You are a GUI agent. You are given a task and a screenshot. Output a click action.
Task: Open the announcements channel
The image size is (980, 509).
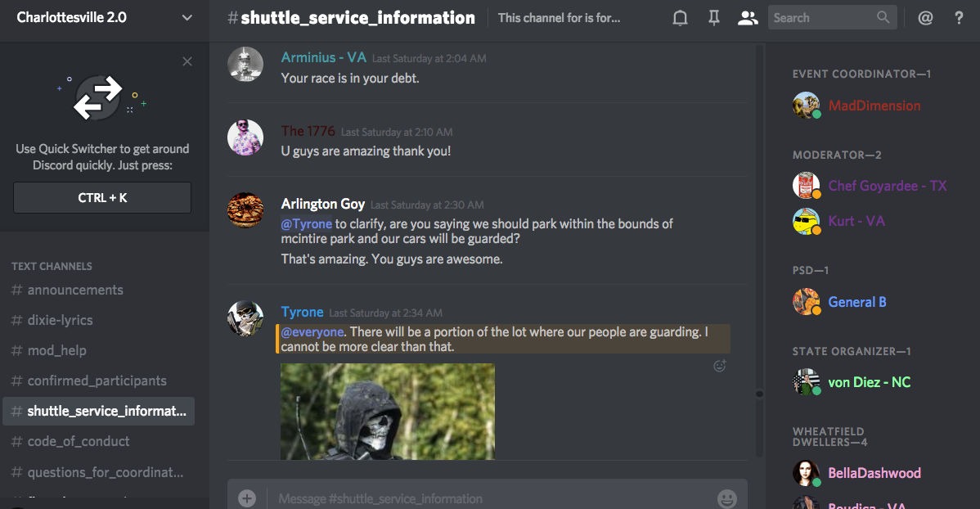coord(75,290)
